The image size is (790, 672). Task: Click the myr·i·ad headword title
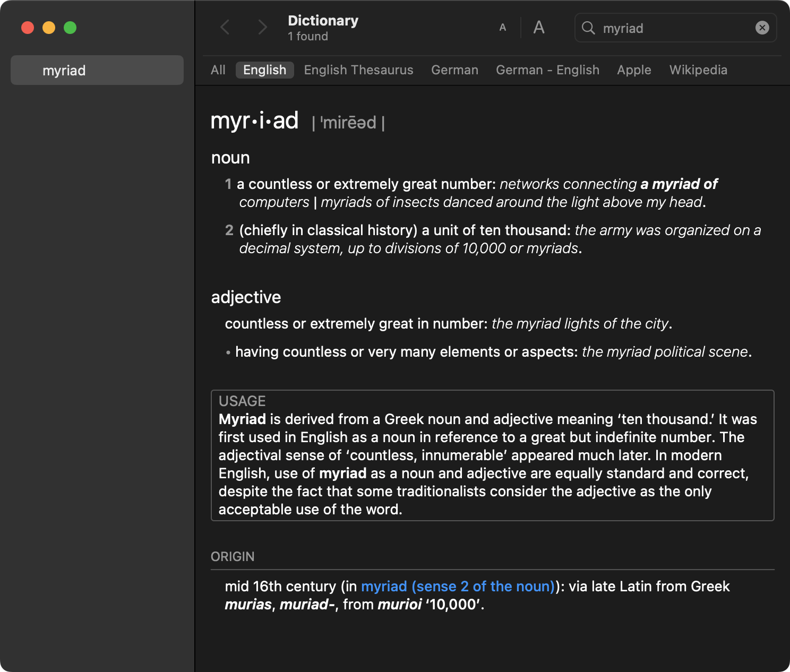click(x=254, y=121)
